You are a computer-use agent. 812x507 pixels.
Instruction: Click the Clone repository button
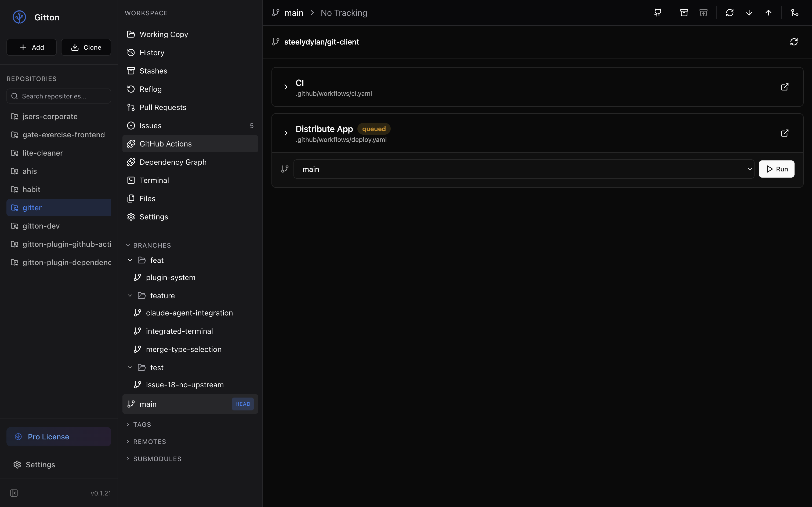86,47
